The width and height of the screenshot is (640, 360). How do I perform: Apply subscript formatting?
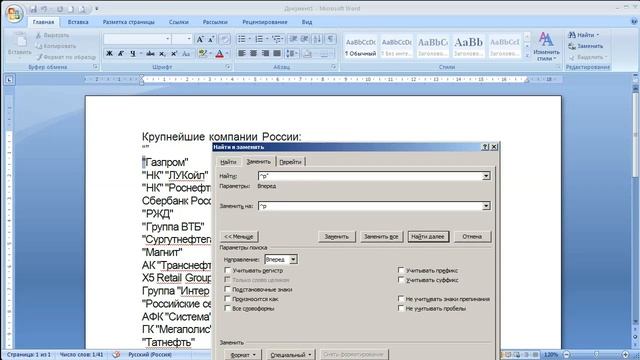[x=162, y=53]
